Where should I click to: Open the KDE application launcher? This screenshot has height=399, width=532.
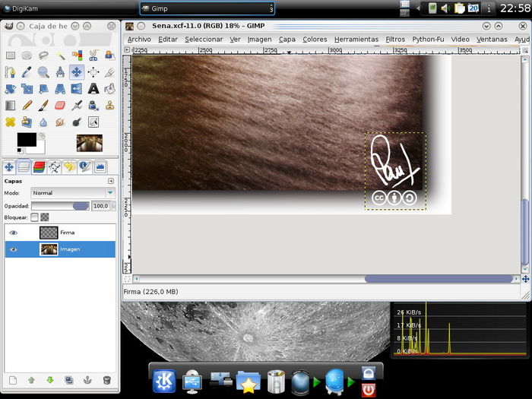tap(164, 381)
